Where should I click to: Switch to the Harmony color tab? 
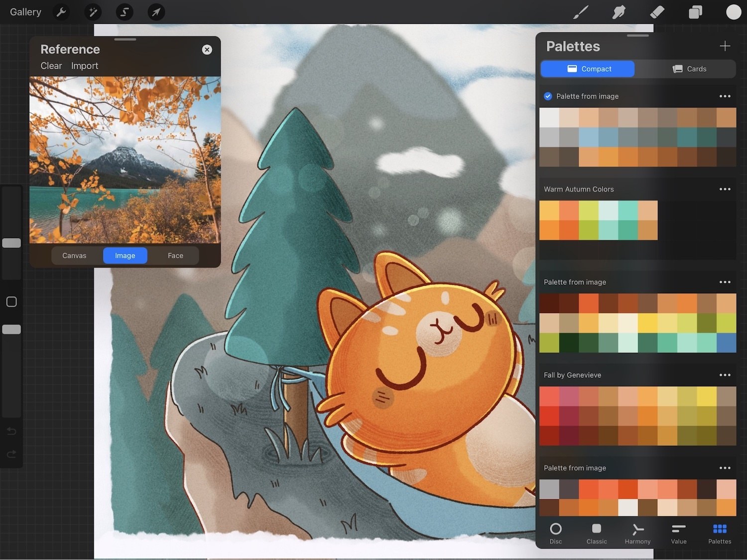[637, 533]
